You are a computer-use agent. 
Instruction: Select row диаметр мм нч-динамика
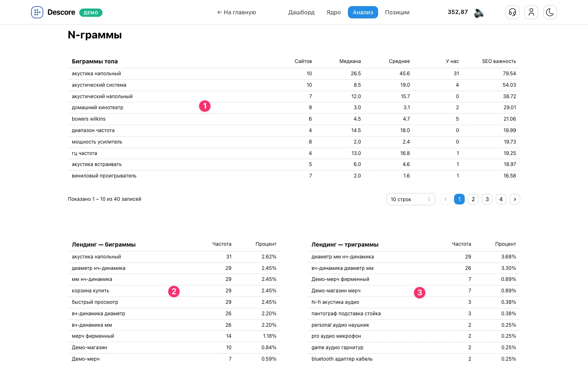point(414,257)
